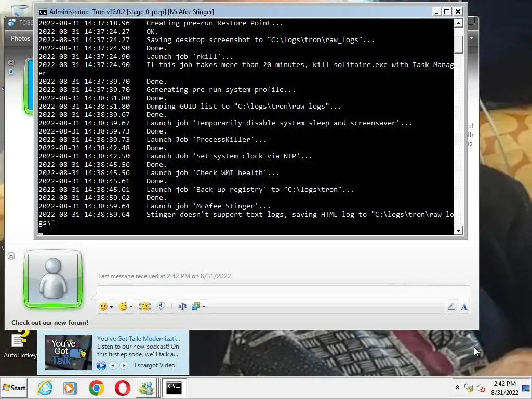Click the line "Launch Job 'ProcessKiller'..."
Screen dimensions: 532x399
pos(206,139)
